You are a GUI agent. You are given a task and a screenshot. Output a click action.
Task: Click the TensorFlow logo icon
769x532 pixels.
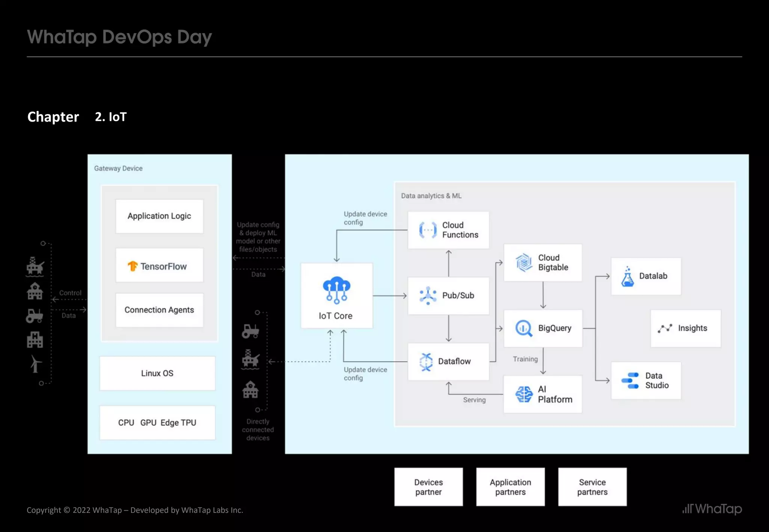[133, 266]
